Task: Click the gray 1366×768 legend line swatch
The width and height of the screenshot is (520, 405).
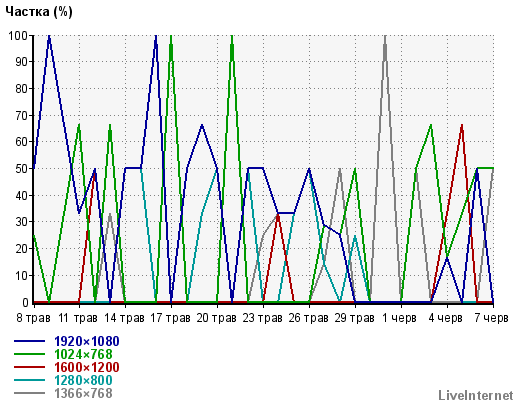Action: (29, 393)
